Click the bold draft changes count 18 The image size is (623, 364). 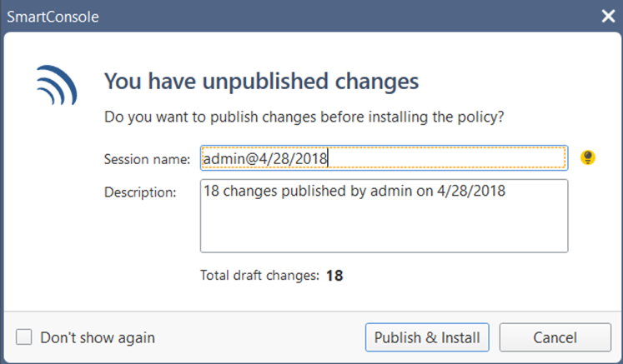tap(334, 276)
